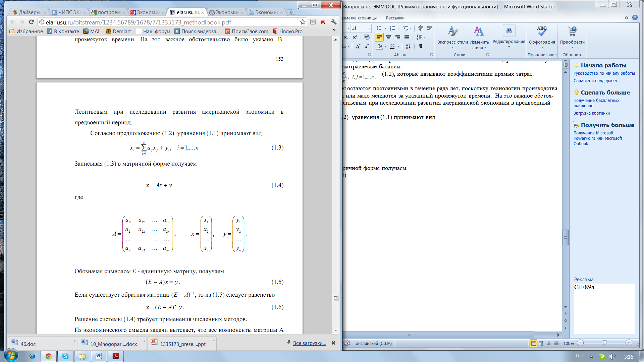Sort text with the A-Я sort icon
Screen dimensions: 644x362
click(408, 46)
